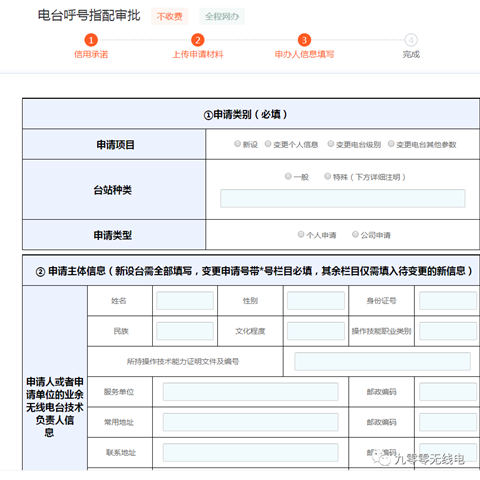Click the station type detail text field
The height and width of the screenshot is (480, 480).
pos(343,198)
